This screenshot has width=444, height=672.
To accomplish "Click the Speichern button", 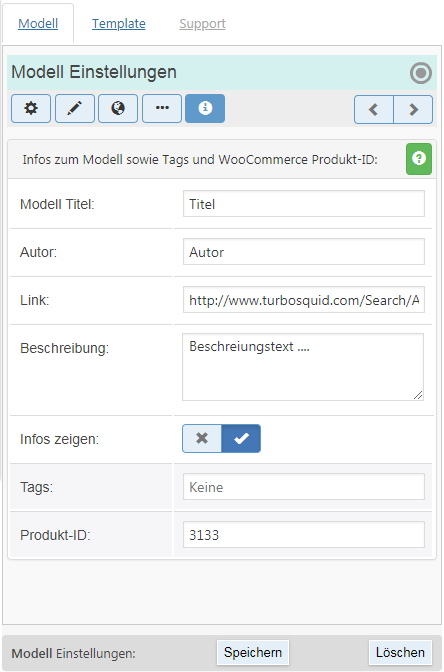I will click(253, 652).
